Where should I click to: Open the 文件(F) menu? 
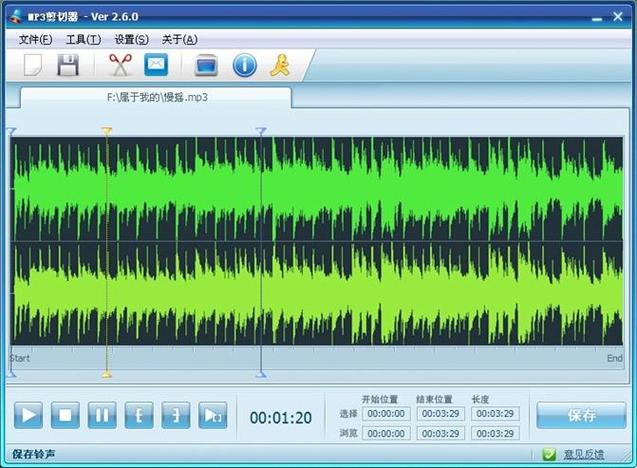(36, 39)
